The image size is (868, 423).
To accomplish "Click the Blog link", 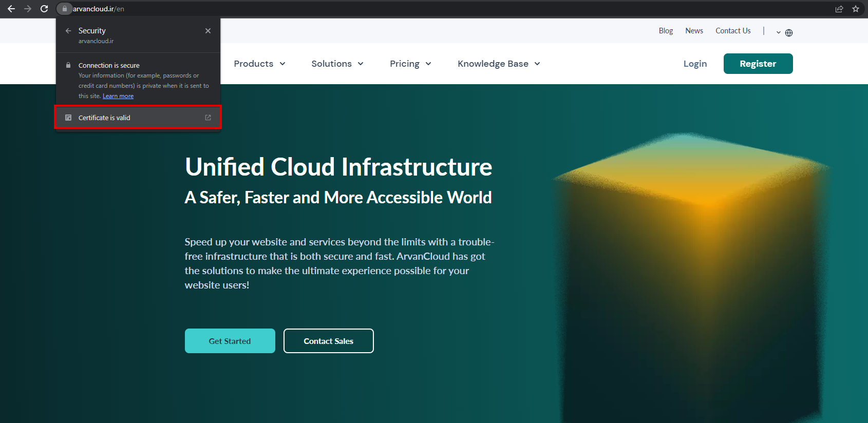I will point(666,31).
